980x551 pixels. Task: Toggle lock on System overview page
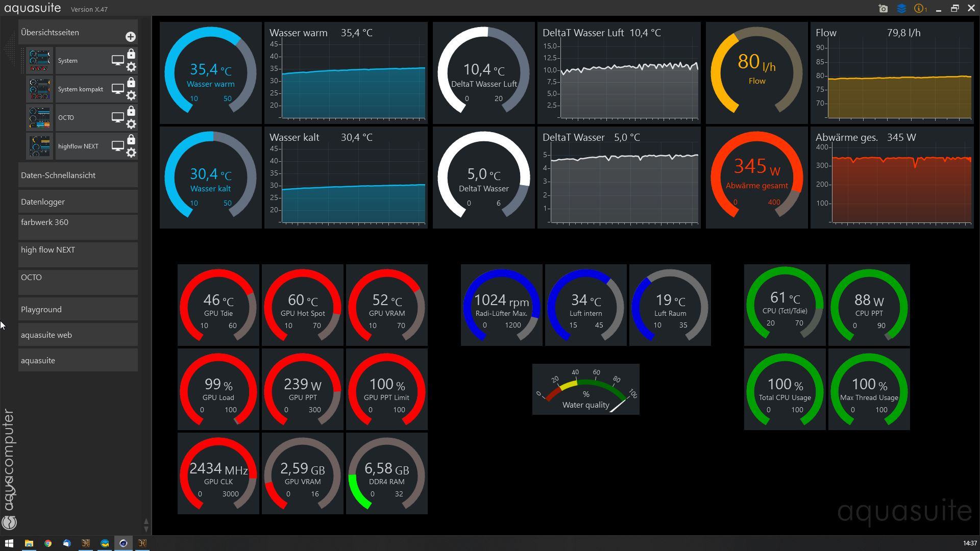131,54
